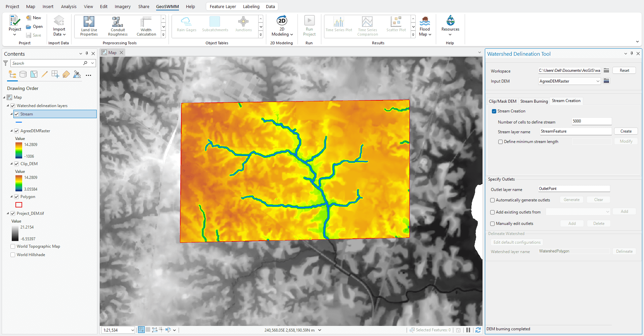
Task: Click the red Polygon symbol swatch
Action: click(x=19, y=205)
